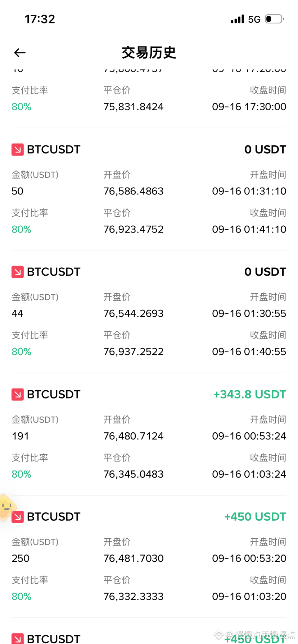Tap red down-arrow icon of the 44 USDT trade
This screenshot has height=644, width=298.
18,272
